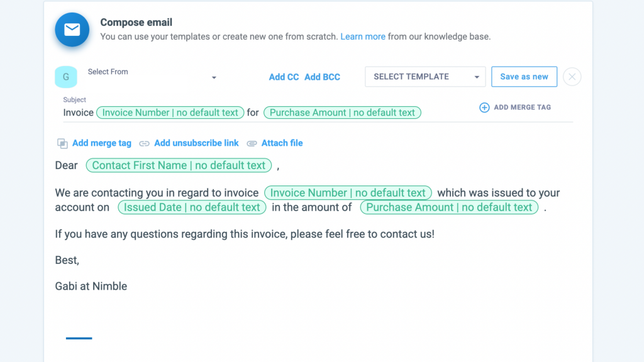Click the Attach file text link
The image size is (644, 362).
282,143
